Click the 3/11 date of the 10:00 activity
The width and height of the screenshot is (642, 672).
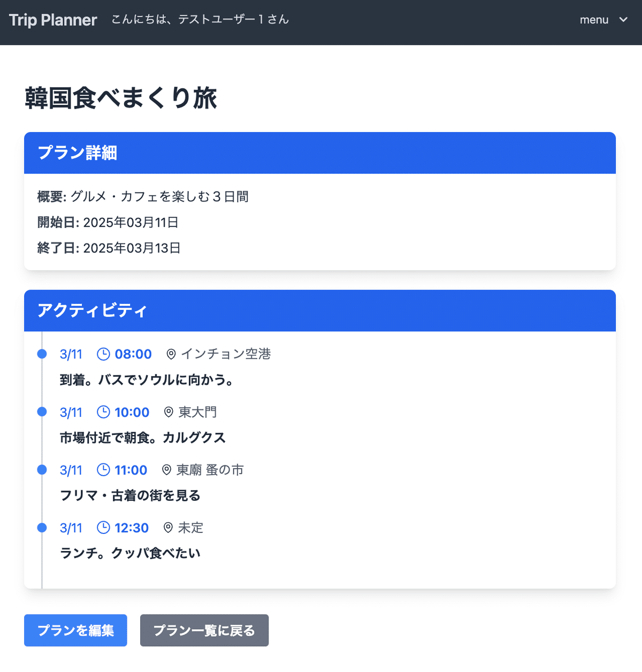[71, 412]
